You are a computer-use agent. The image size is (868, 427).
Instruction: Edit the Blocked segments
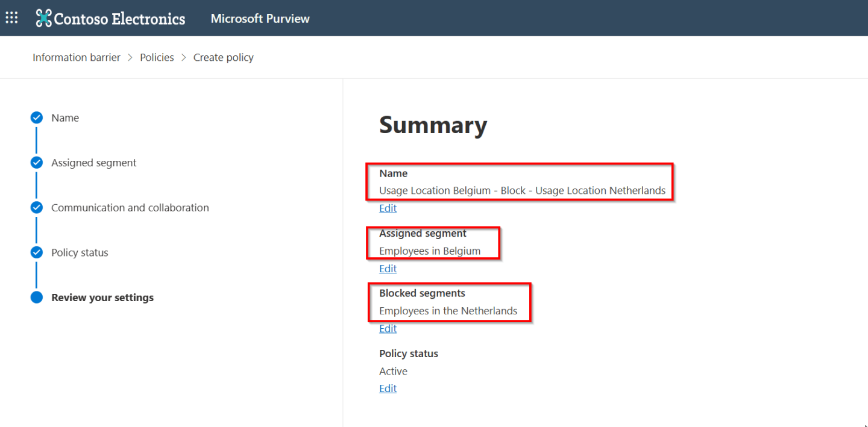pos(388,328)
